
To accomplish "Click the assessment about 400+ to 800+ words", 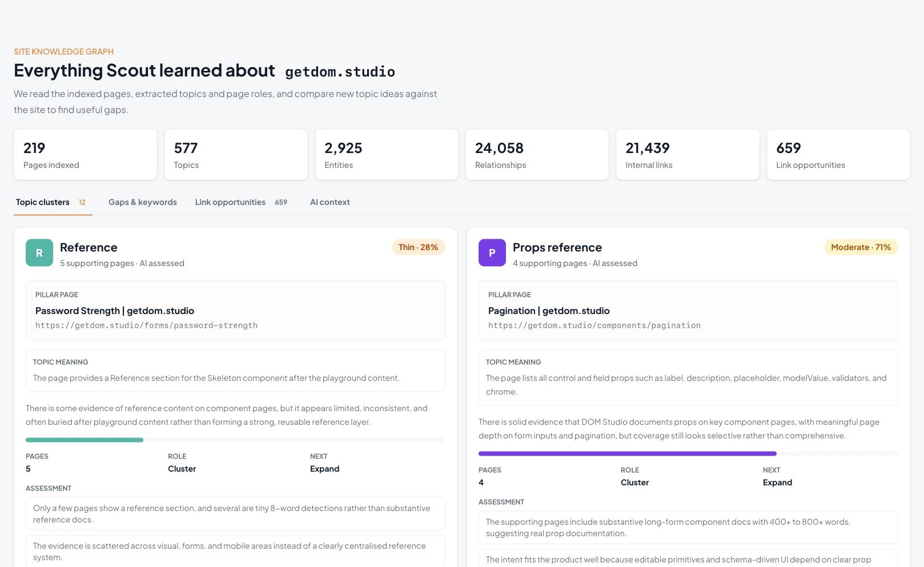I will coord(688,528).
